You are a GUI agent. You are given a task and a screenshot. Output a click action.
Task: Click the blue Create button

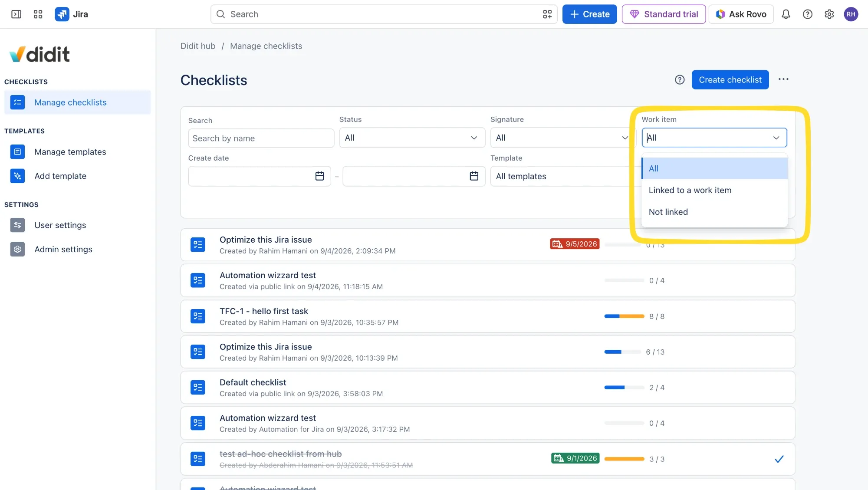coord(590,14)
